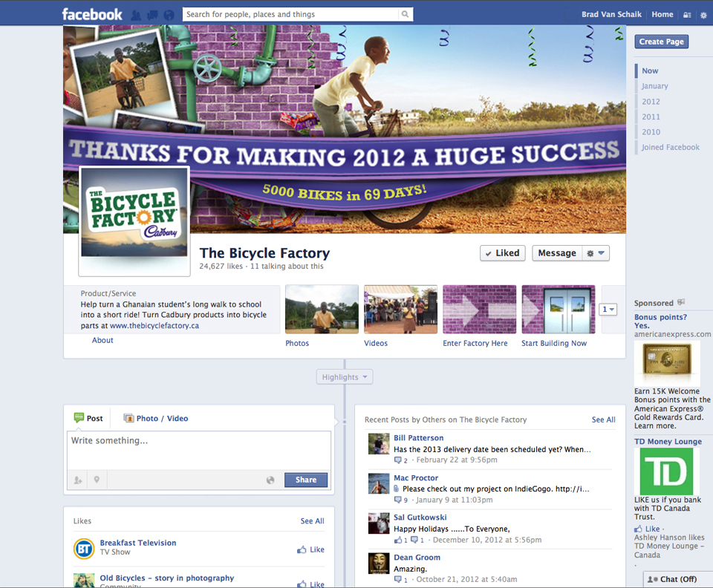The image size is (713, 588).
Task: Jump to 2010 in the timeline
Action: [x=651, y=131]
